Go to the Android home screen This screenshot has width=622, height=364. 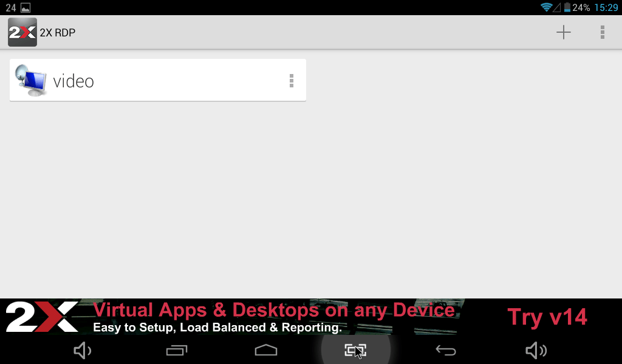pos(266,350)
